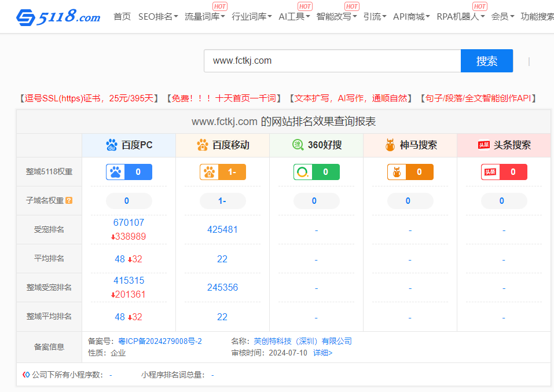
Task: Click the Toutiao search red icon
Action: pos(484,145)
